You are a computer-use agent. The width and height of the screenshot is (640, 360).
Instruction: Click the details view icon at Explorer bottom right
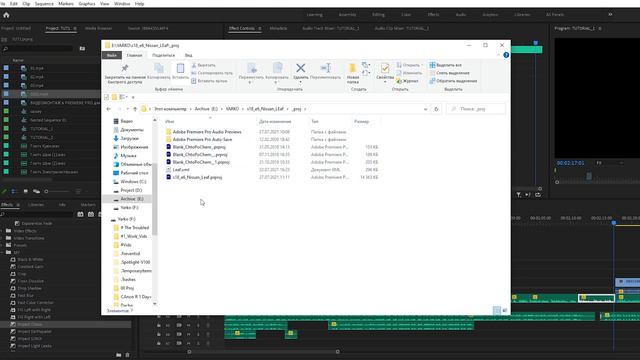(x=496, y=311)
